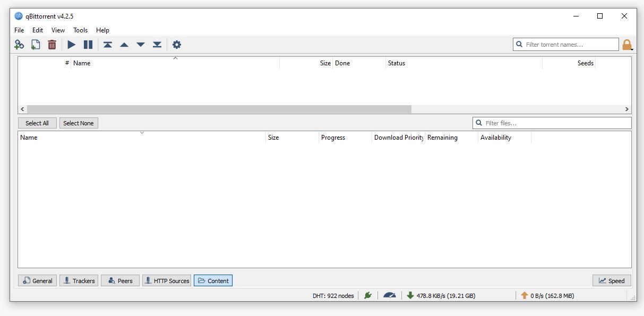Viewport: 644px width, 316px height.
Task: Click the green download speed arrow
Action: click(410, 295)
